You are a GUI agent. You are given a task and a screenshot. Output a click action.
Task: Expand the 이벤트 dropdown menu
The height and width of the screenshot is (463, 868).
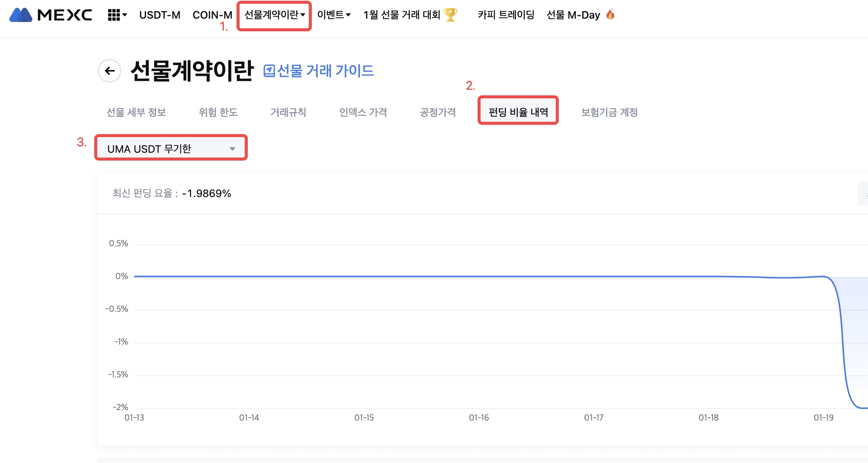(x=334, y=15)
